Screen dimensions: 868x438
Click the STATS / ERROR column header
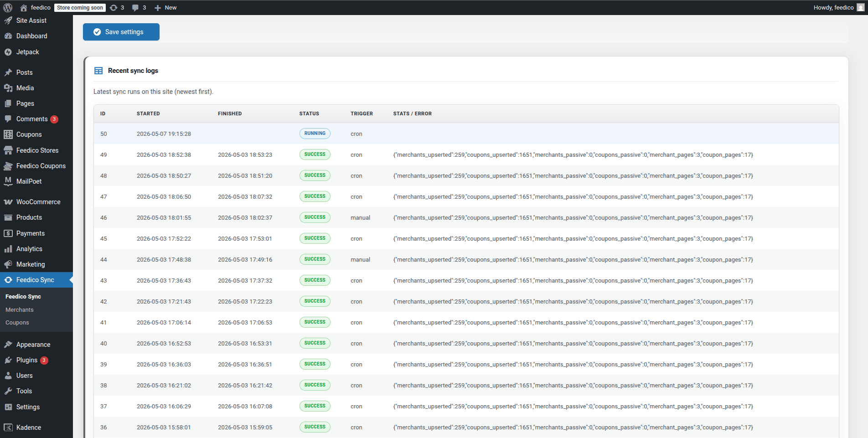412,113
